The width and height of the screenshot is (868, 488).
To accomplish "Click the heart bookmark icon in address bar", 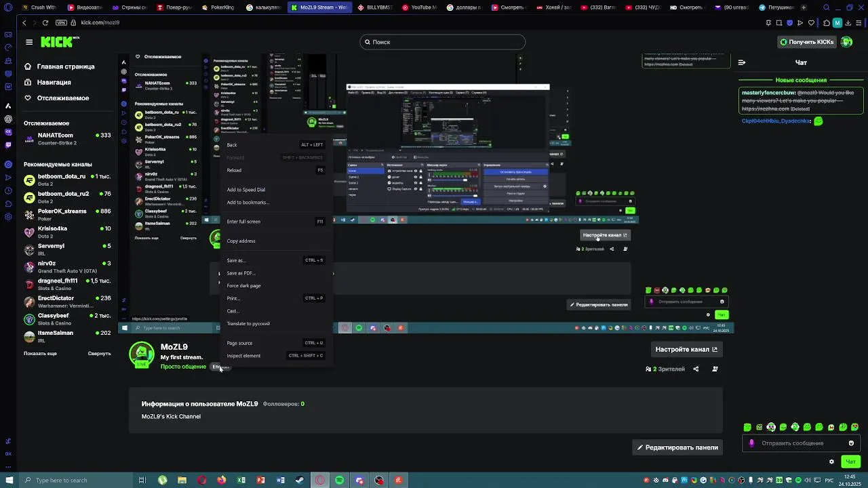I will pos(811,23).
